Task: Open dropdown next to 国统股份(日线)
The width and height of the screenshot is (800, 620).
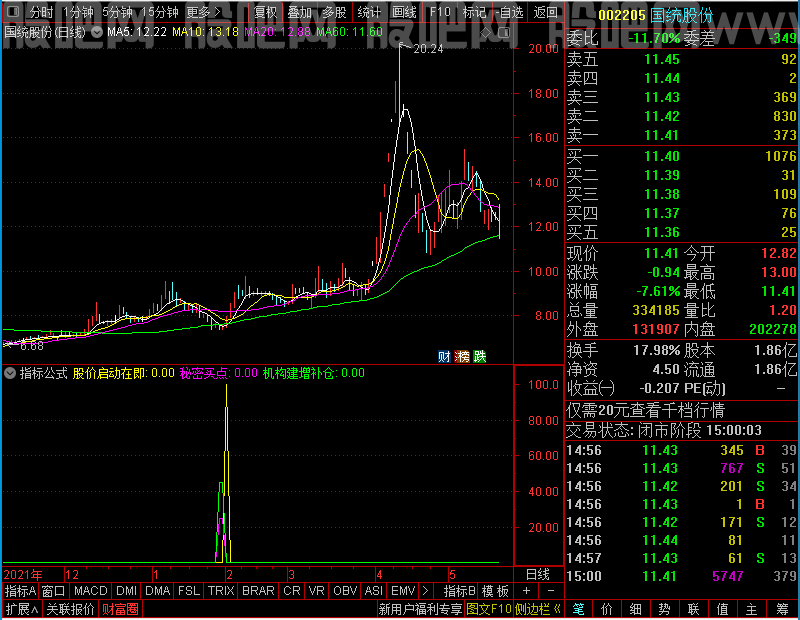Action: click(97, 32)
